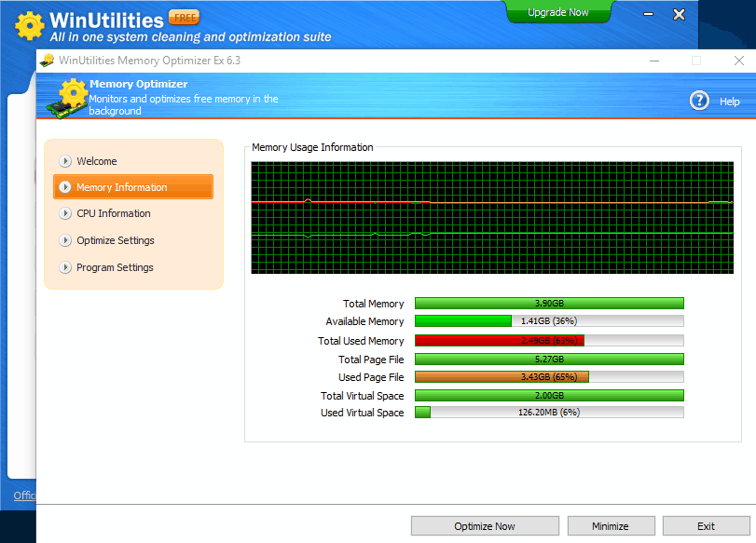
Task: Click the Upgrade Now button
Action: coord(558,12)
